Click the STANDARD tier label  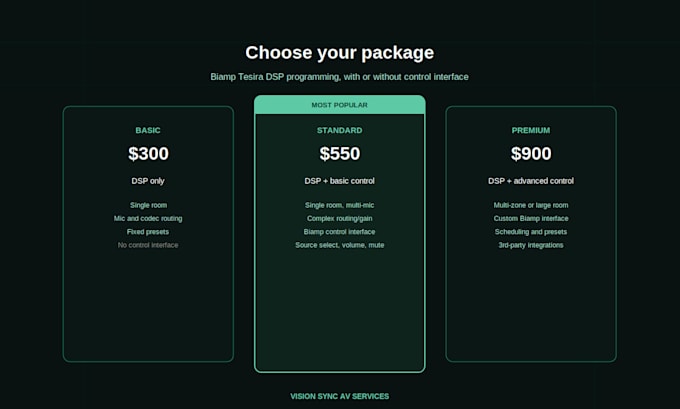click(340, 131)
